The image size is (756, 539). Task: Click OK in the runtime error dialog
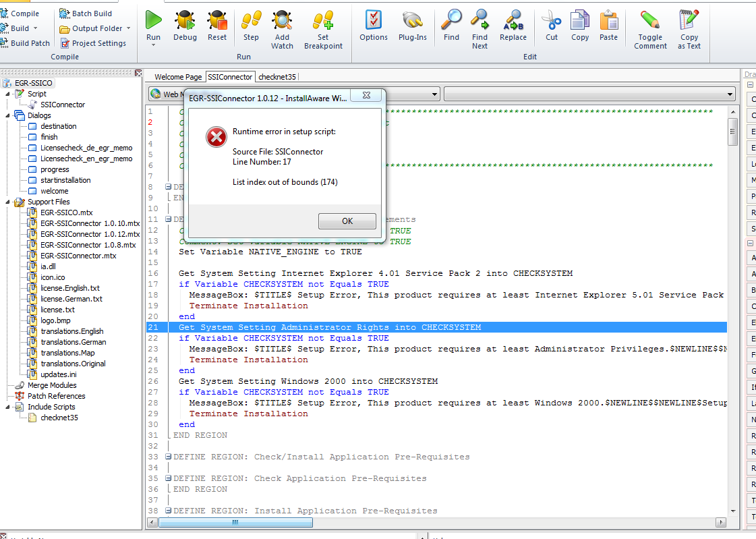(347, 221)
